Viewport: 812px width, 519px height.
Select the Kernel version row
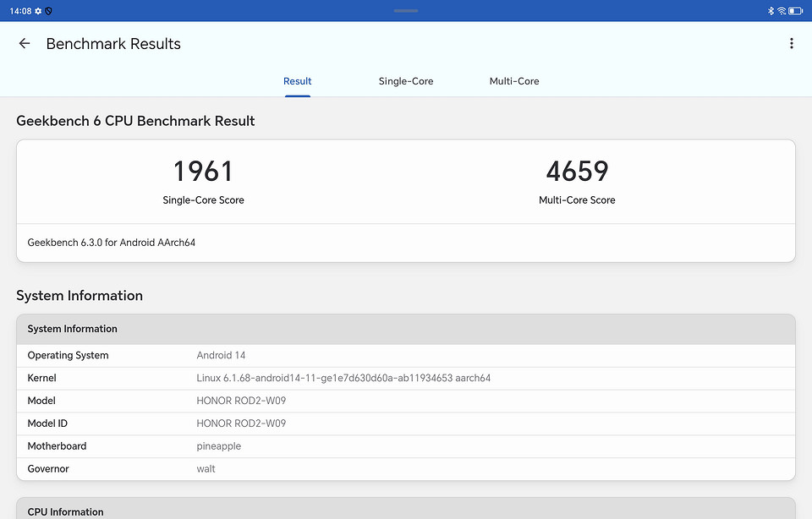406,378
